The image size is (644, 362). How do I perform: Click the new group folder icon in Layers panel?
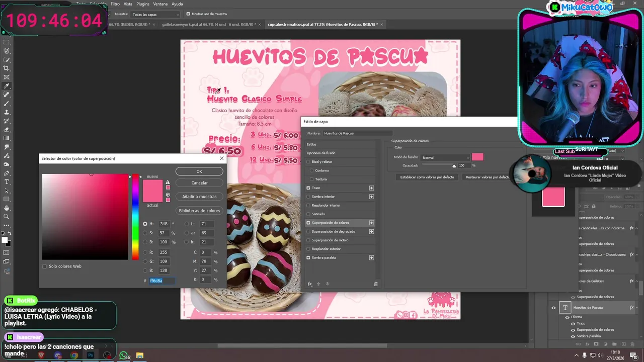pos(614,344)
